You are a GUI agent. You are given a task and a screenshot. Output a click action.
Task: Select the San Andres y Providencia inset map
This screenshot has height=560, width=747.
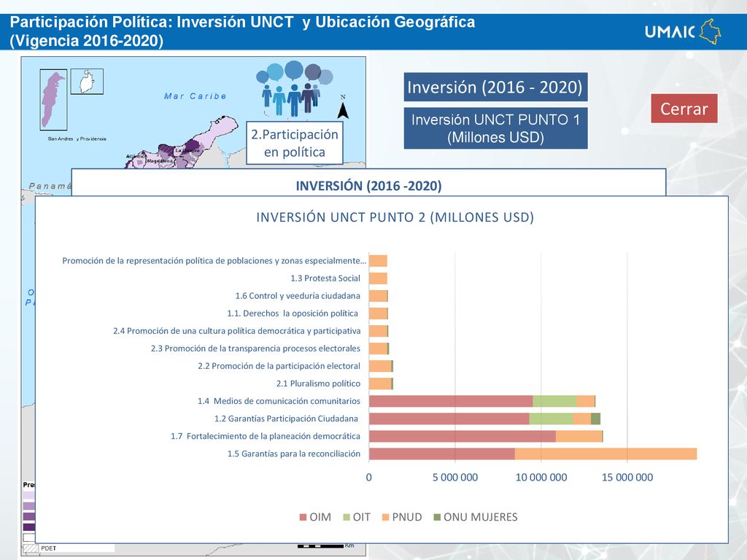click(53, 99)
